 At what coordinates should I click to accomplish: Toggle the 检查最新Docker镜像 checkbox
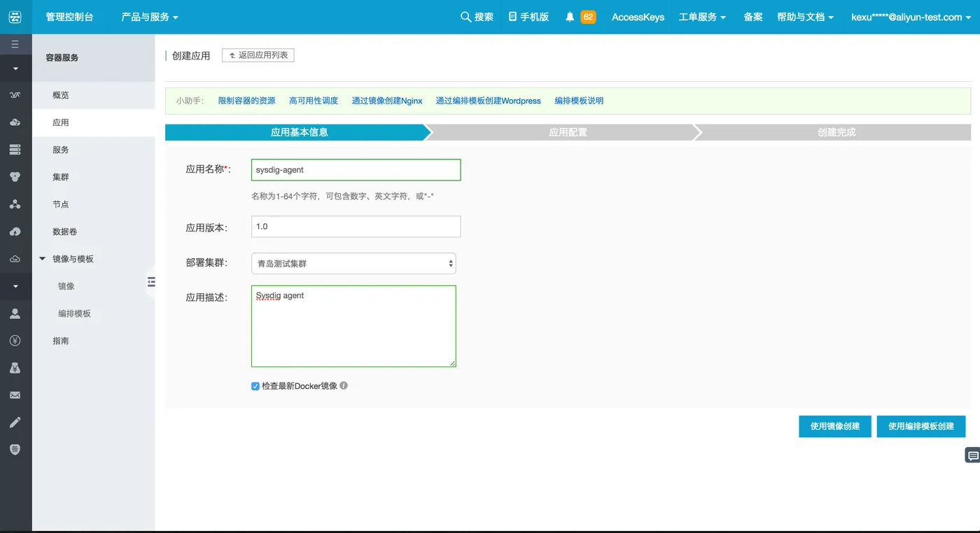coord(255,386)
